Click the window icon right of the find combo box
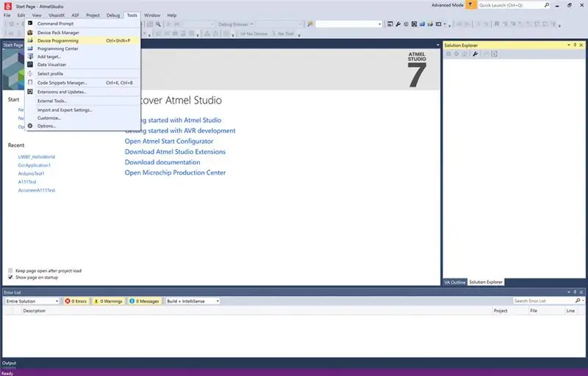 coord(390,24)
